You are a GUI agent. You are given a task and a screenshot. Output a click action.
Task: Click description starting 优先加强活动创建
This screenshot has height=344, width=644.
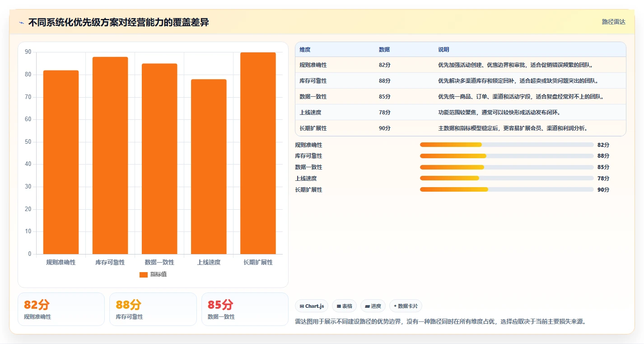pyautogui.click(x=515, y=65)
